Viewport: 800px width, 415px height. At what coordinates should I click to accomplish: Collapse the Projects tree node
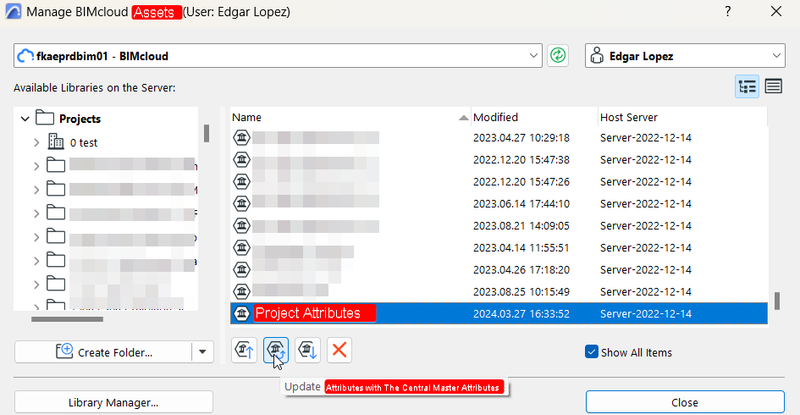point(25,119)
